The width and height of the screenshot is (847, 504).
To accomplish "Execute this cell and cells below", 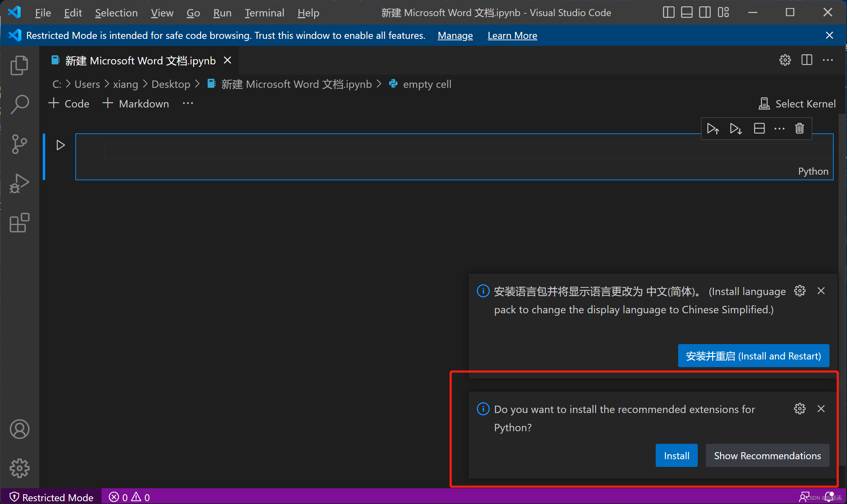I will tap(736, 129).
